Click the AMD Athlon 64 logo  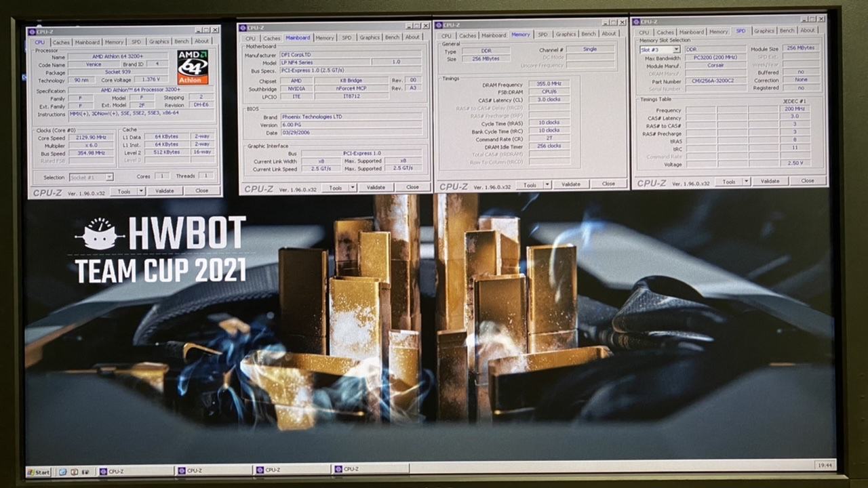click(193, 67)
